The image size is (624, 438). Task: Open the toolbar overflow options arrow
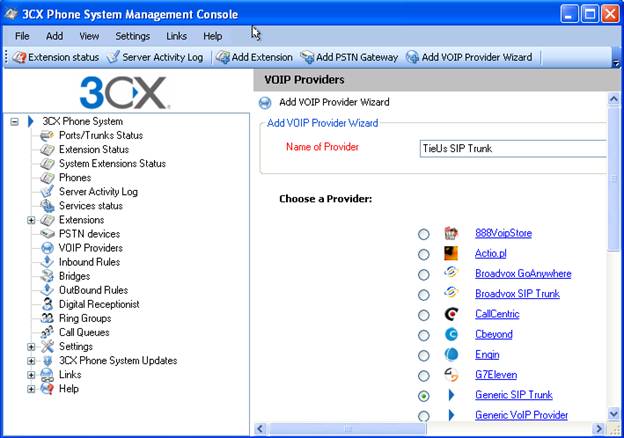tap(616, 63)
